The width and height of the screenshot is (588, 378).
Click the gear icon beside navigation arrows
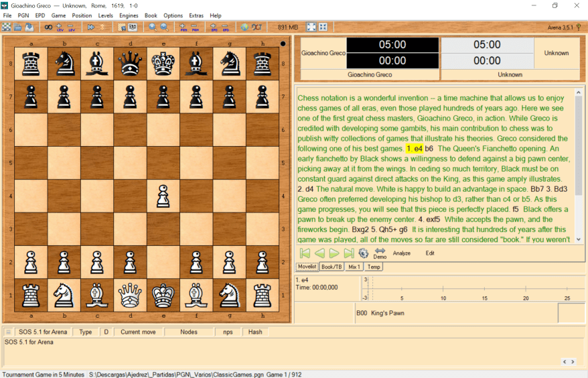(x=364, y=253)
